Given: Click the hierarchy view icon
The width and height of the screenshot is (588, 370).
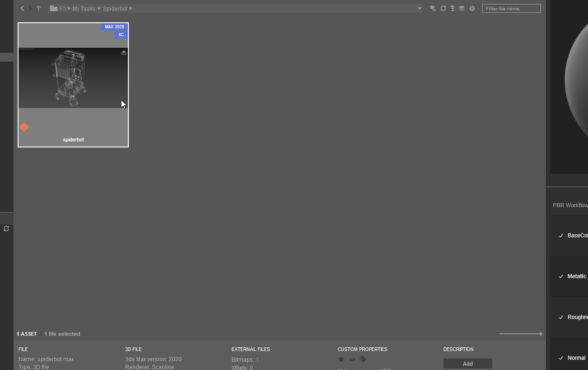Looking at the screenshot, I should pyautogui.click(x=452, y=8).
